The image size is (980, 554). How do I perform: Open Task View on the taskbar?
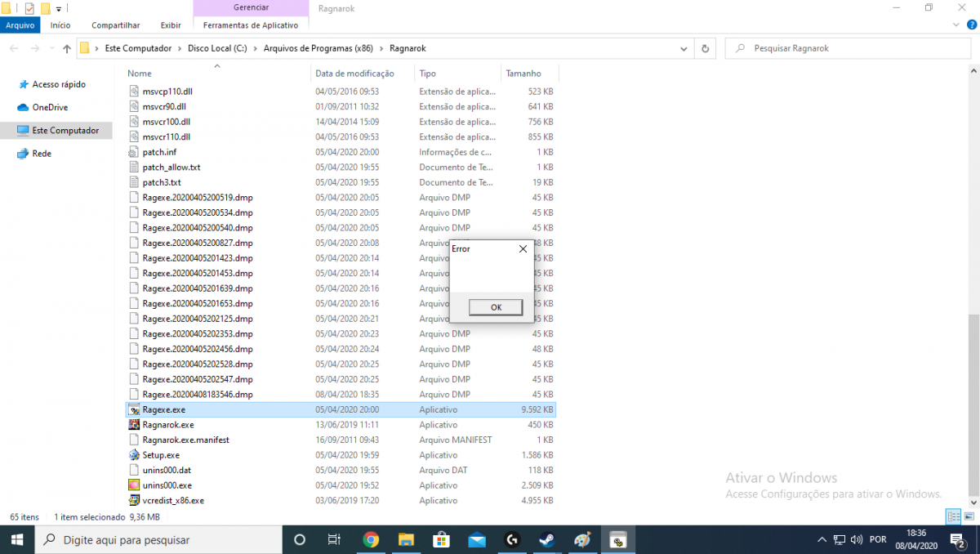(x=334, y=539)
